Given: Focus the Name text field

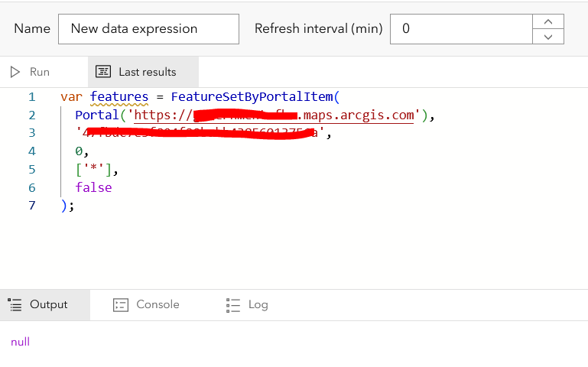Looking at the screenshot, I should click(x=148, y=29).
